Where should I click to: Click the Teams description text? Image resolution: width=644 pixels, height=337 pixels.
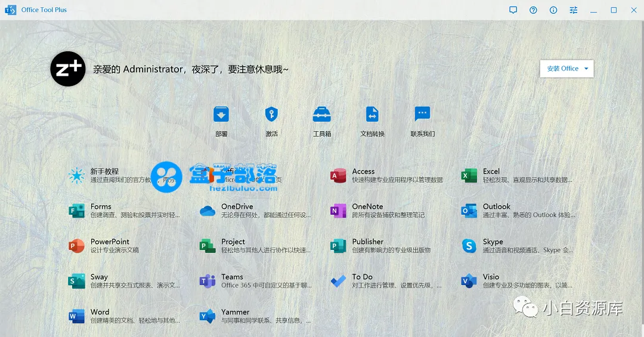coord(266,285)
